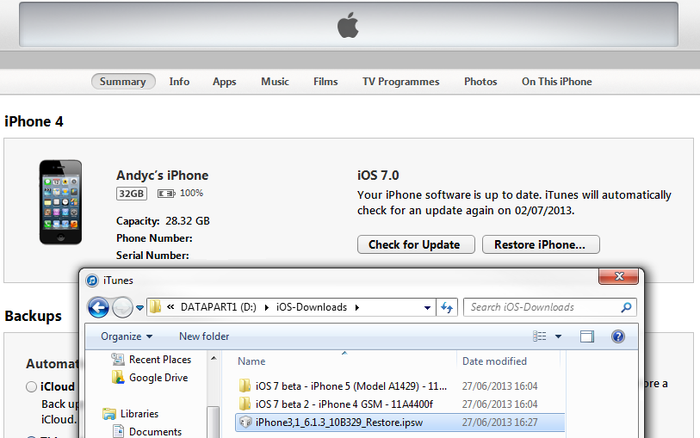Click folder icon of iOS 7 beta iPhone 5 row
The height and width of the screenshot is (438, 700).
(245, 386)
